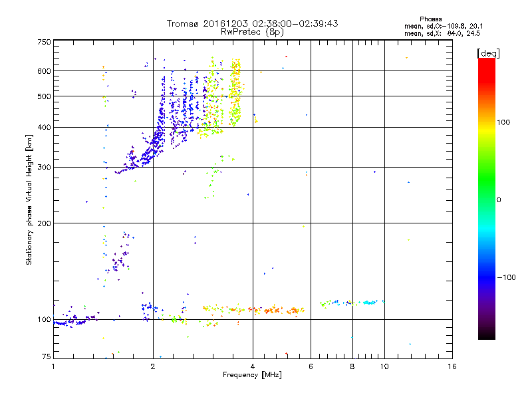Click the y-axis tick label '200'
The image size is (532, 399).
(x=44, y=223)
